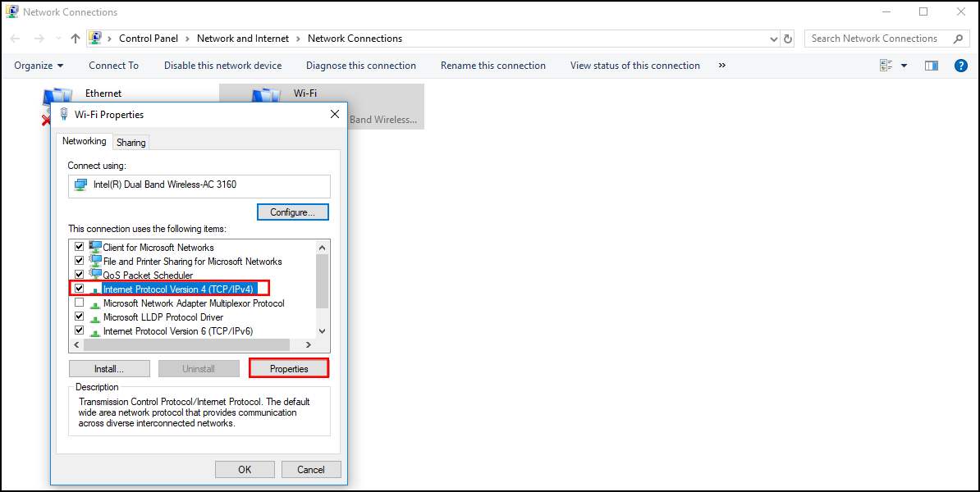Click the vertical scrollbar thumb in items list
This screenshot has width=980, height=492.
click(x=322, y=281)
